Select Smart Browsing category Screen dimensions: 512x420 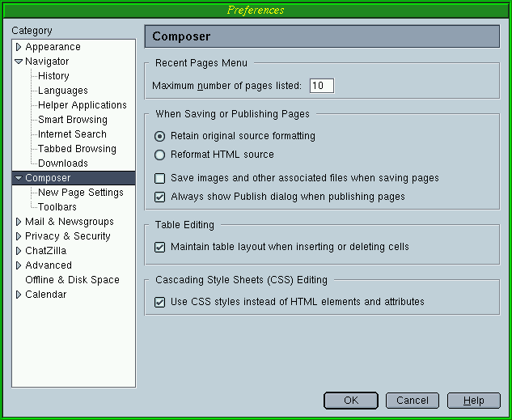73,120
